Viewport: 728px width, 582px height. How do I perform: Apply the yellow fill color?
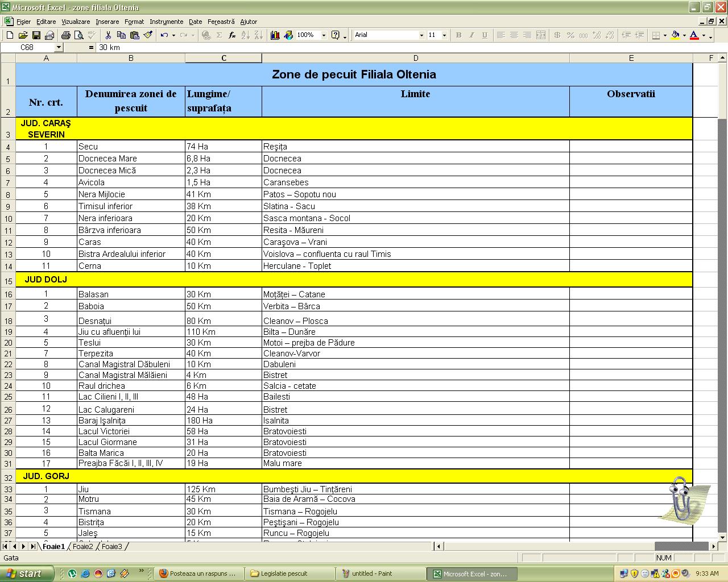tap(675, 35)
